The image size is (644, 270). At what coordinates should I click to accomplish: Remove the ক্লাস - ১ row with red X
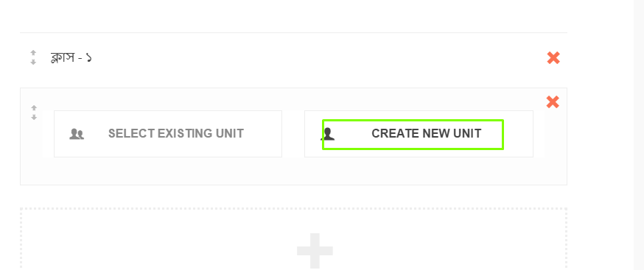pyautogui.click(x=553, y=58)
